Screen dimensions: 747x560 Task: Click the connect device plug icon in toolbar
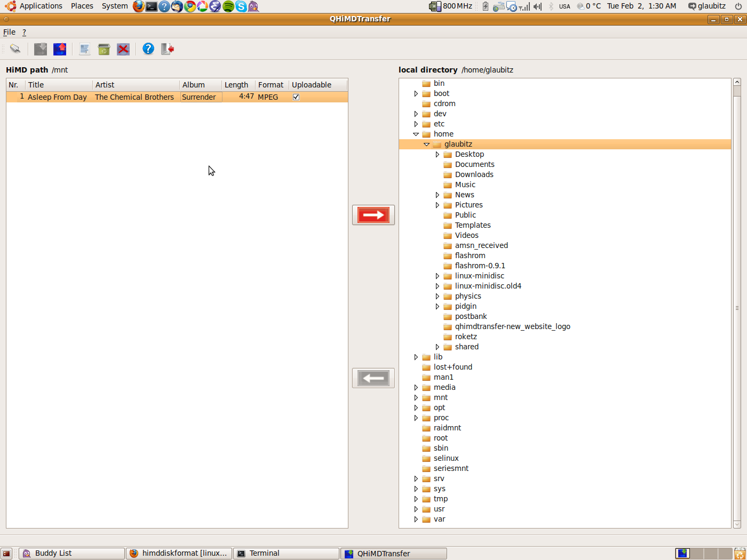click(15, 49)
